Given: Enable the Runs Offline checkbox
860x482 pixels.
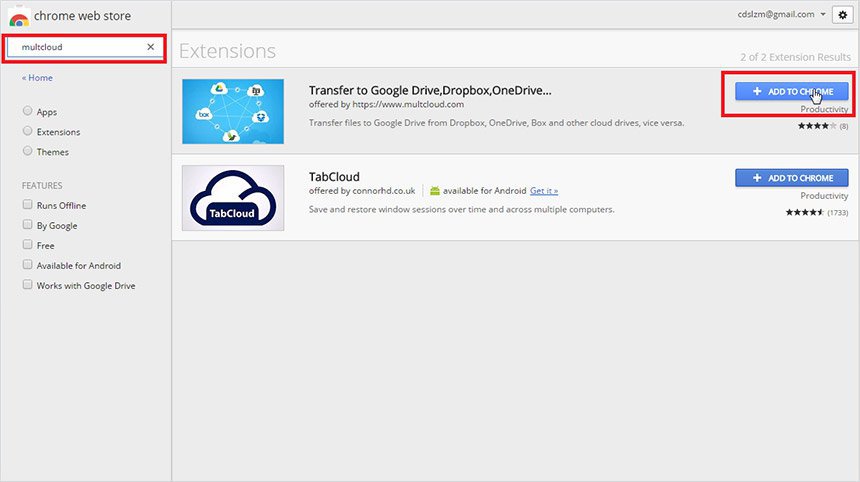Looking at the screenshot, I should 27,205.
